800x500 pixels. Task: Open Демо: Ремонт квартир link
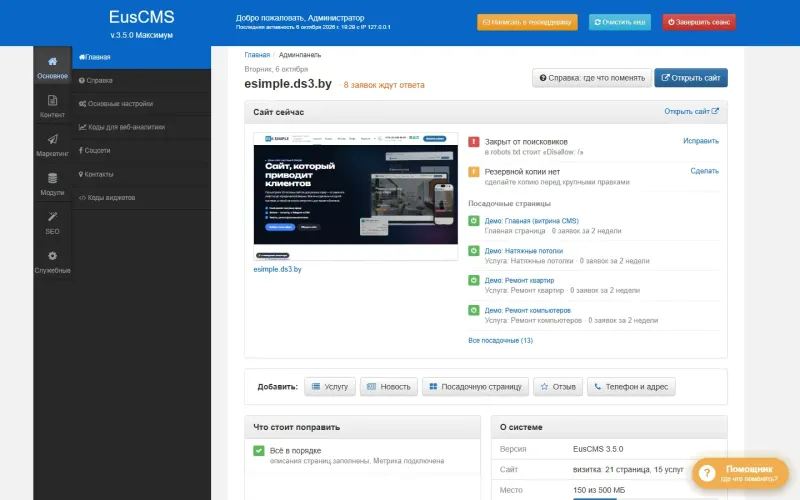pos(519,280)
